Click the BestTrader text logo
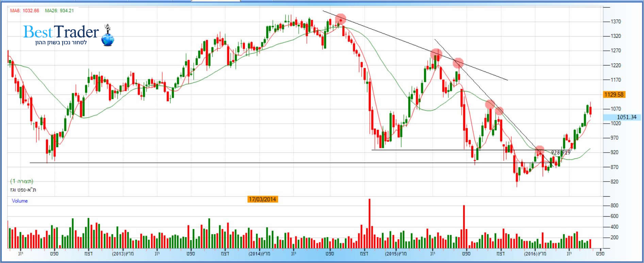The image size is (644, 263). tap(61, 32)
